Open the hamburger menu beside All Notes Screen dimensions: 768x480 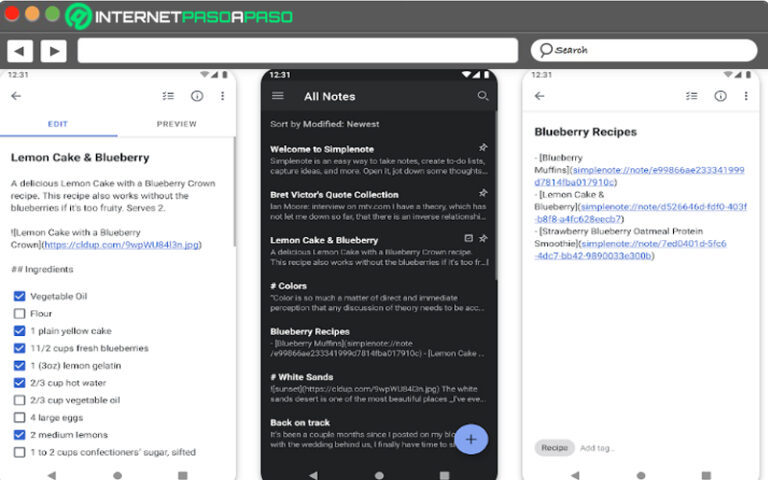[x=278, y=96]
